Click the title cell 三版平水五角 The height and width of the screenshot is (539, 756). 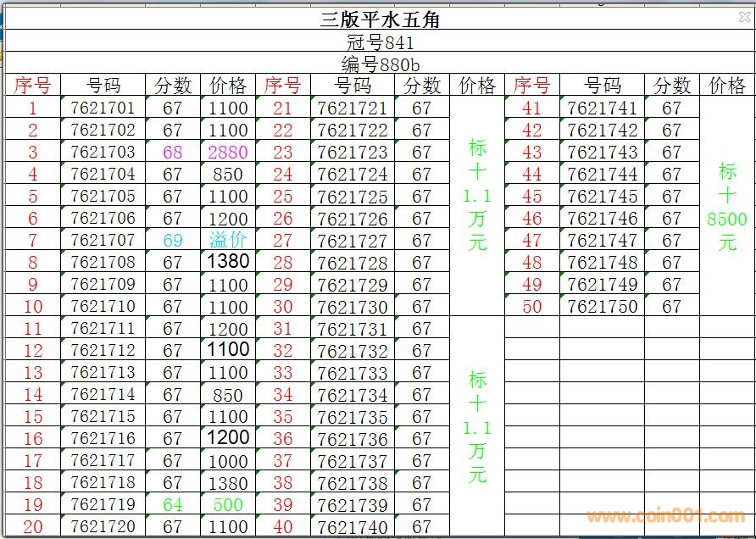coord(379,19)
